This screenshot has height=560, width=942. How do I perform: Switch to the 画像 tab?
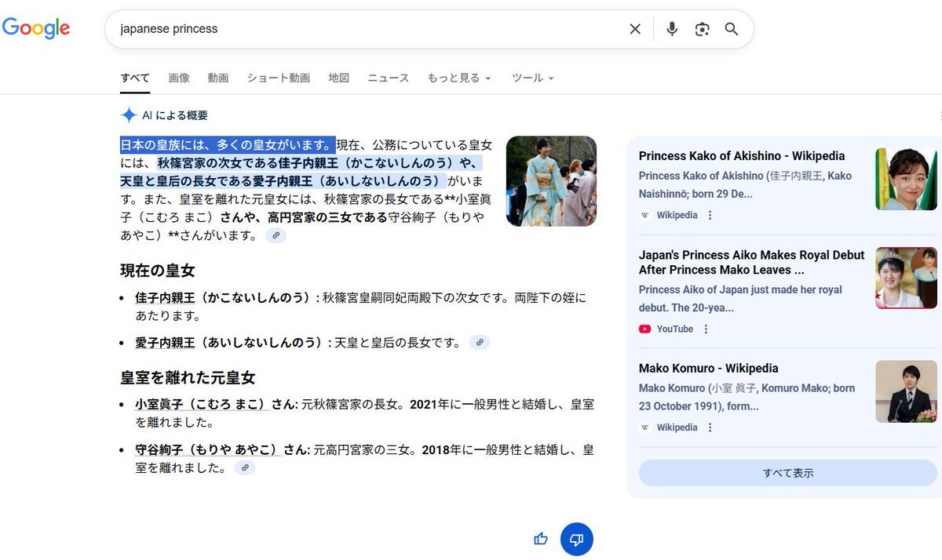click(x=179, y=78)
